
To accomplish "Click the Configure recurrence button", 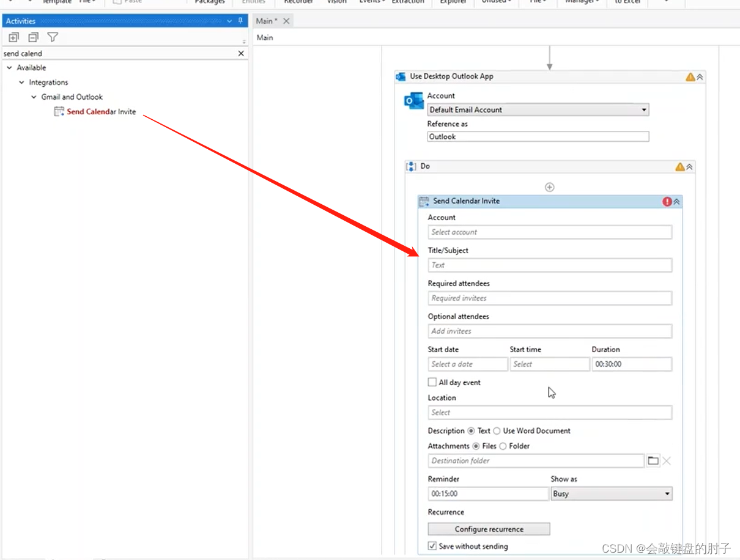I will [489, 529].
